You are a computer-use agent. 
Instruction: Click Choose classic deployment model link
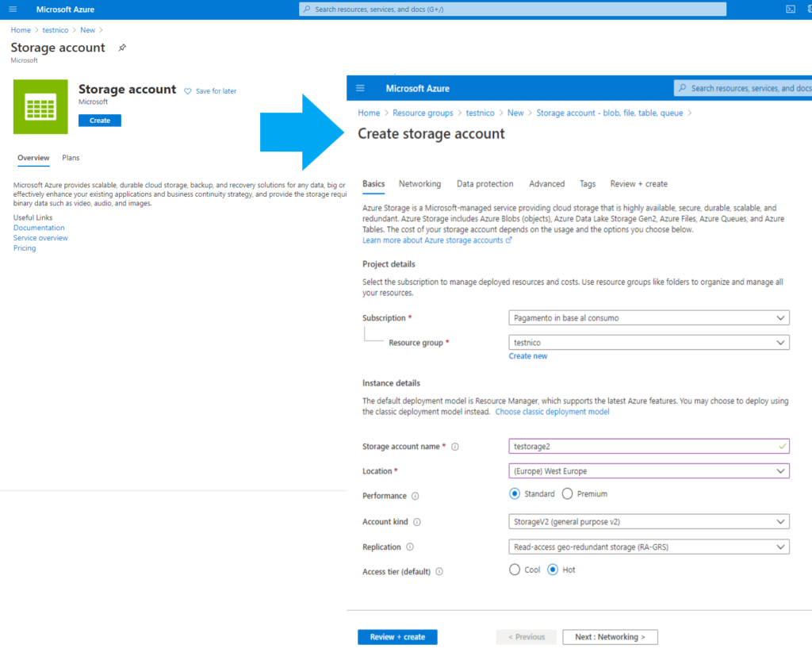tap(552, 412)
